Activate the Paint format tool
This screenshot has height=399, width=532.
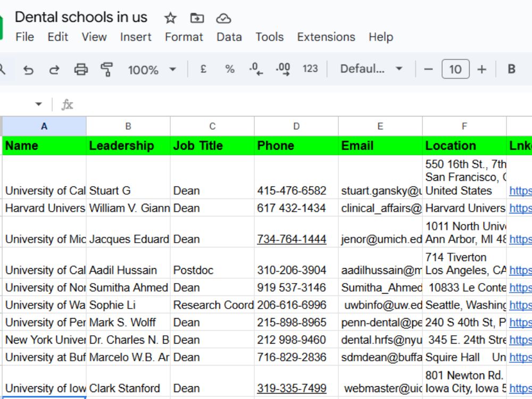[x=106, y=70]
